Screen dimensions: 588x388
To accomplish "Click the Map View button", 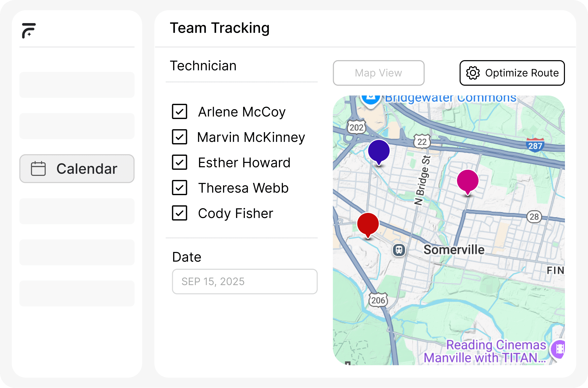I will point(378,73).
